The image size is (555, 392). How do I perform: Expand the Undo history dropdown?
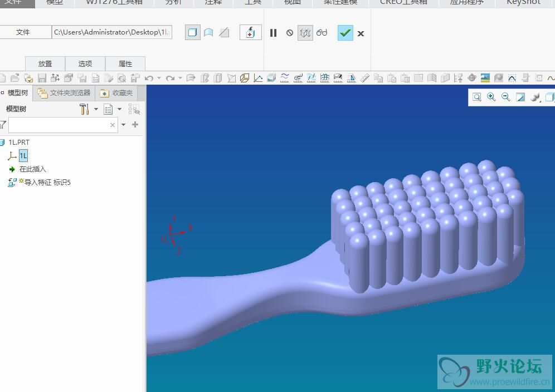tap(159, 78)
